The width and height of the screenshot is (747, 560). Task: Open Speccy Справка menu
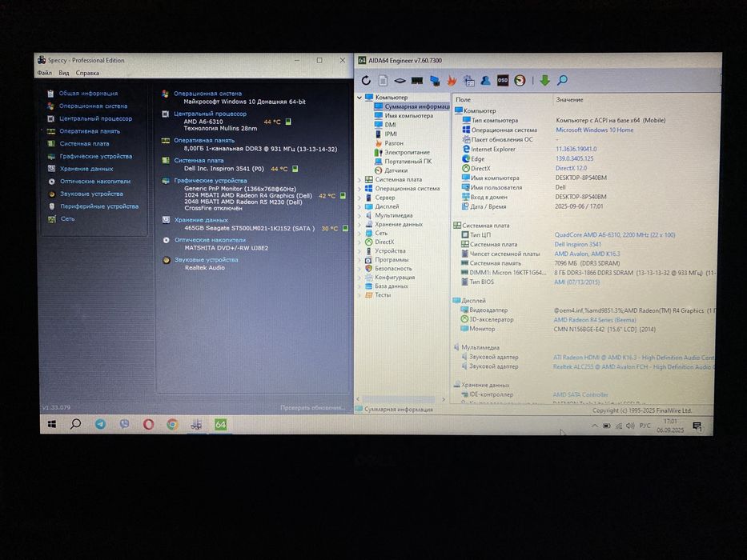click(x=87, y=73)
